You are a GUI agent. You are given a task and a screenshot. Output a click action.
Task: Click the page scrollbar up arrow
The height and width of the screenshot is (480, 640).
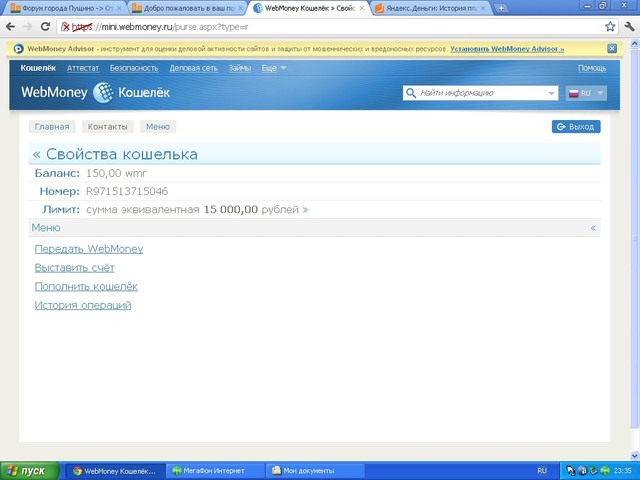[635, 43]
